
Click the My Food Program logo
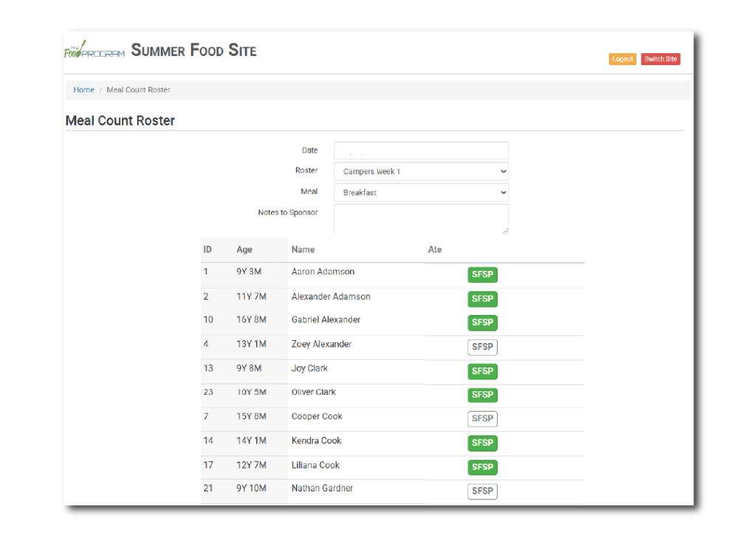pos(94,52)
